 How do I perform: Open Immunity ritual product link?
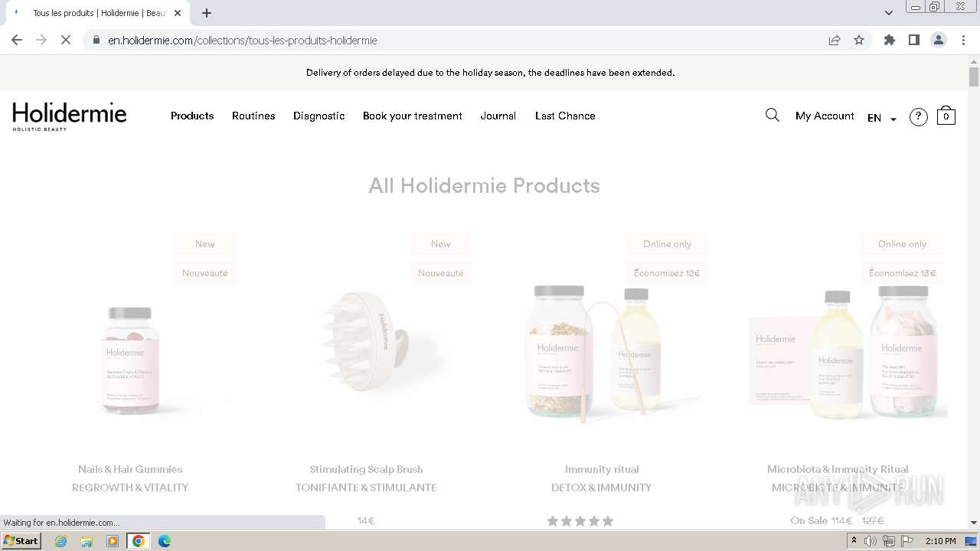pos(602,469)
